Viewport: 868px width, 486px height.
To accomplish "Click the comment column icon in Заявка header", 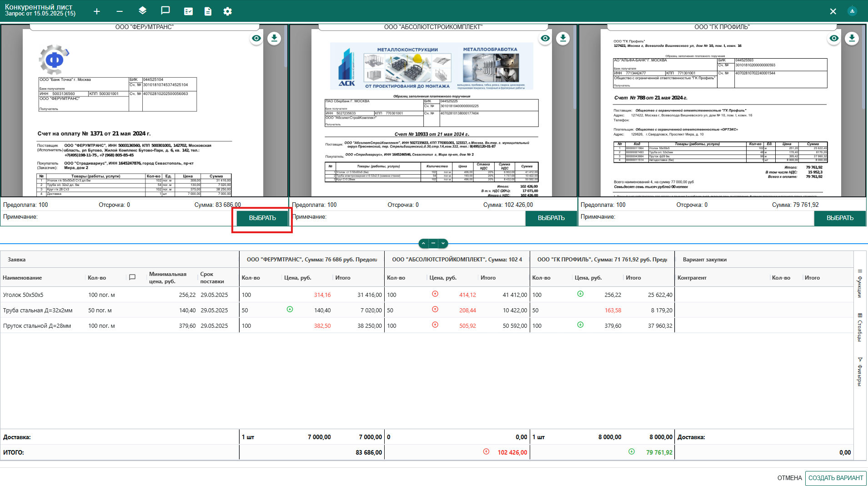I will pyautogui.click(x=132, y=277).
